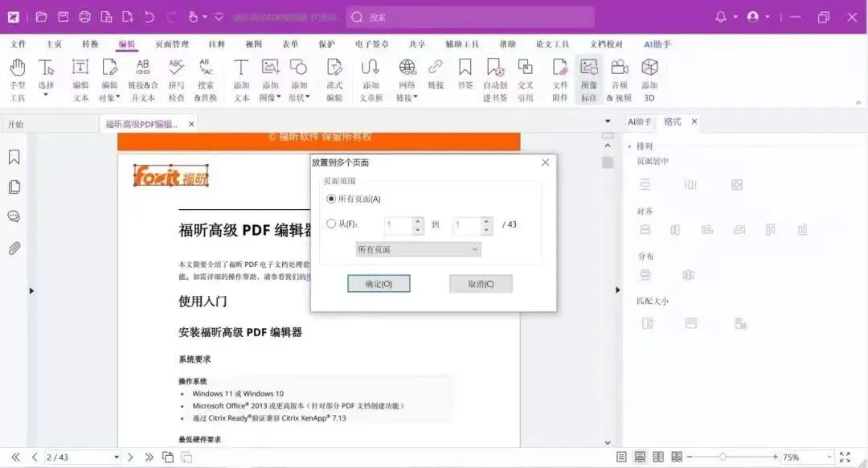Select Add Text (添加文本) tool
Image resolution: width=868 pixels, height=468 pixels.
[x=241, y=80]
